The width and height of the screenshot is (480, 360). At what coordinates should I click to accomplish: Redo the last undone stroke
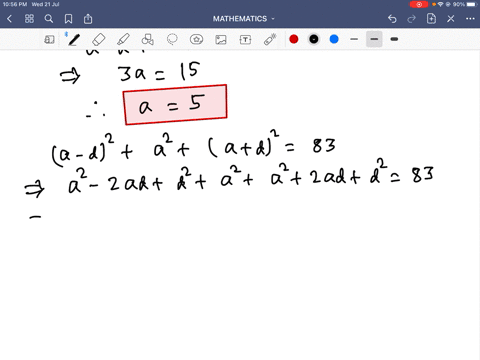click(412, 19)
